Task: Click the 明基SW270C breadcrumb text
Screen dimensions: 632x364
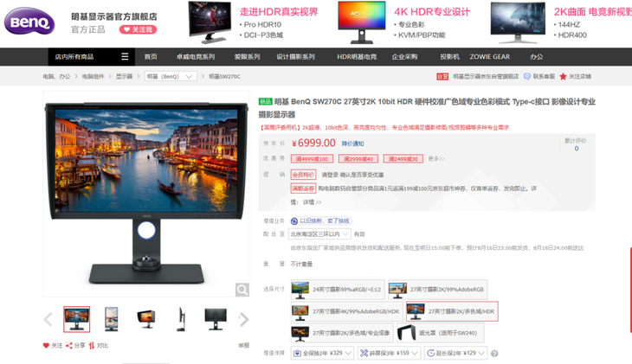Action: coord(224,76)
